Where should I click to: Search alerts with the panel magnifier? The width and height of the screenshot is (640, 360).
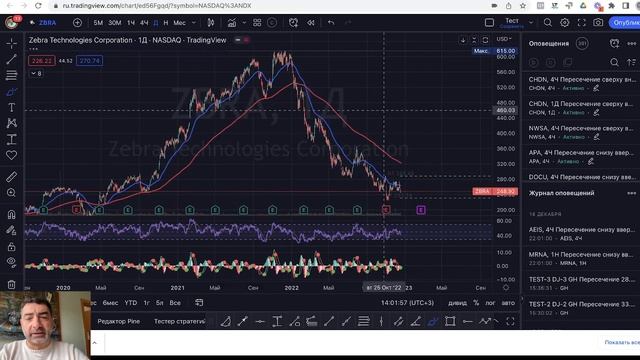(x=614, y=62)
